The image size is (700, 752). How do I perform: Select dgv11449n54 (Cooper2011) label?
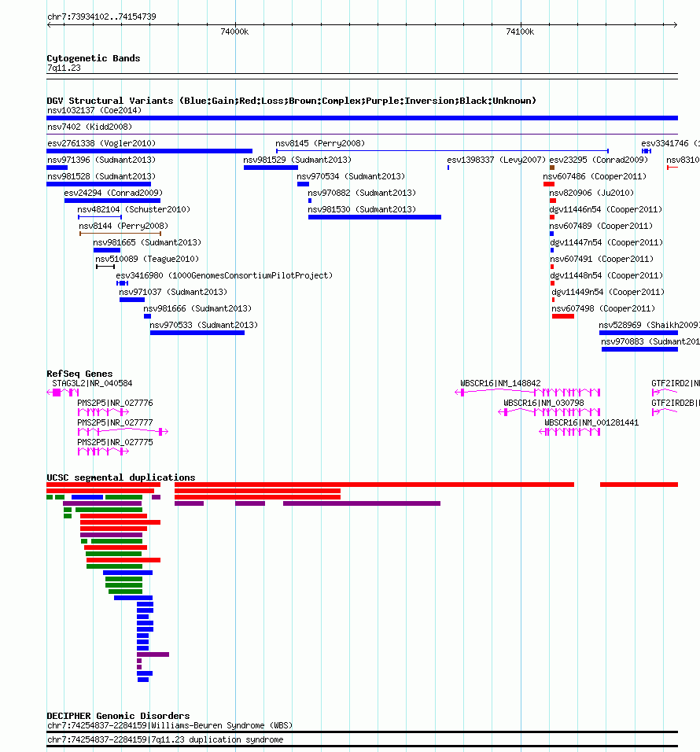[608, 292]
